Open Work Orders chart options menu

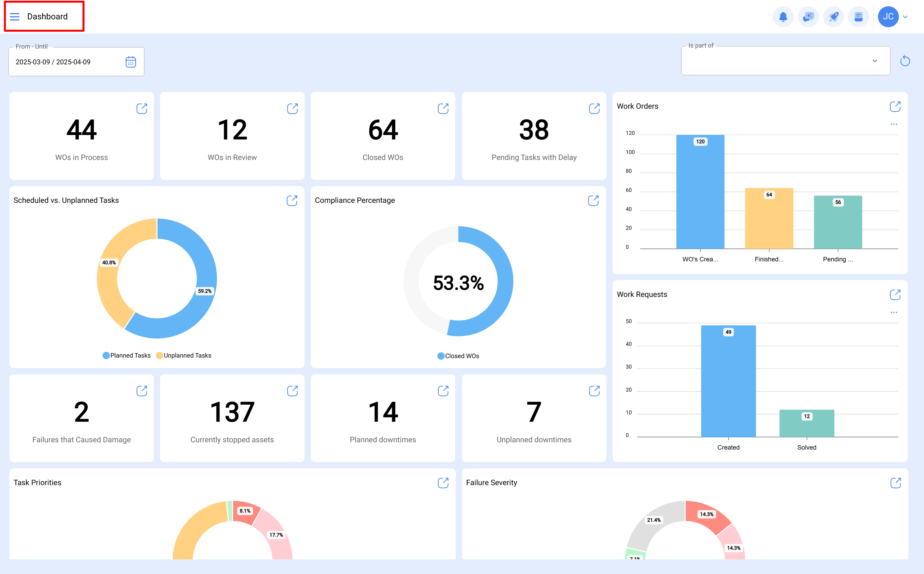click(x=894, y=124)
